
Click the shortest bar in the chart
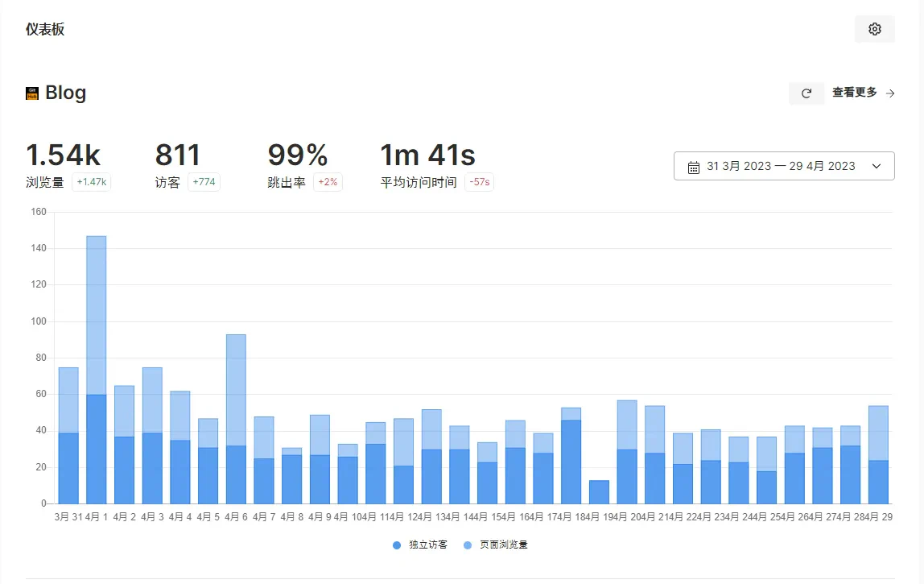[599, 492]
